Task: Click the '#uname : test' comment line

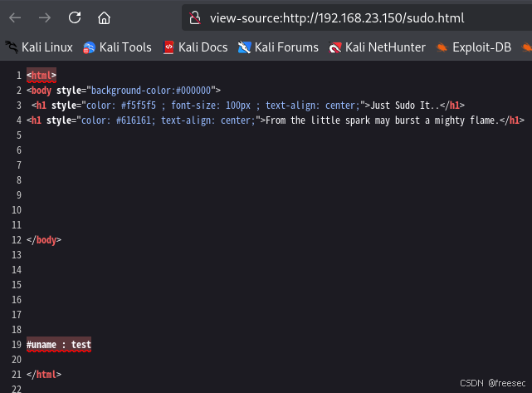Action: (59, 345)
